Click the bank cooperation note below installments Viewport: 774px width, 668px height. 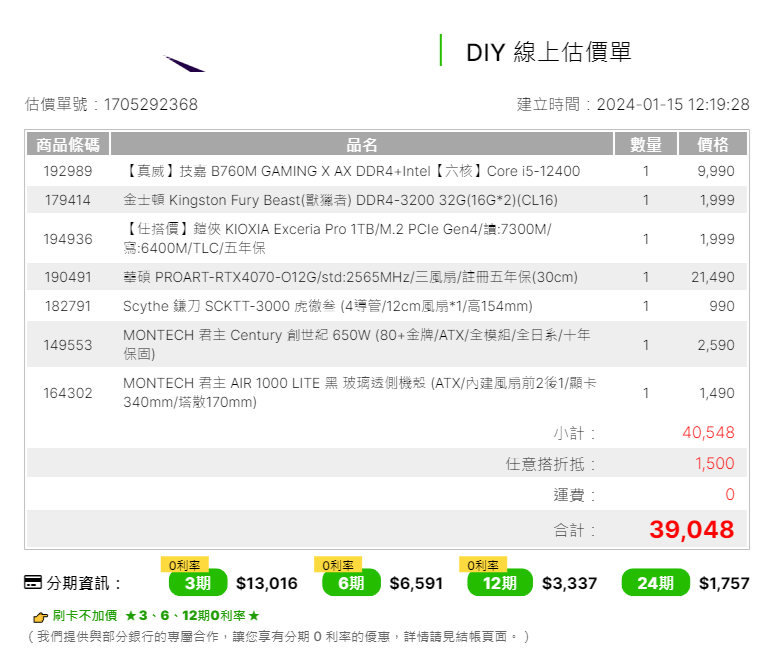(x=278, y=636)
